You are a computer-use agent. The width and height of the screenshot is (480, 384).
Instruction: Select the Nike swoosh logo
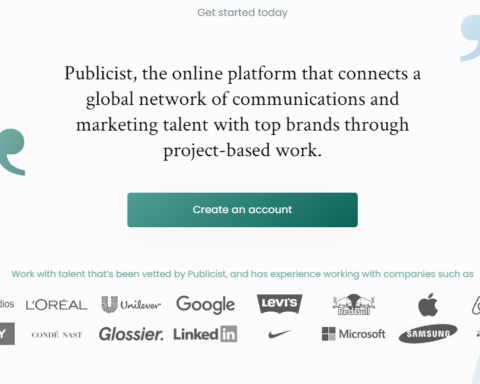pyautogui.click(x=279, y=334)
